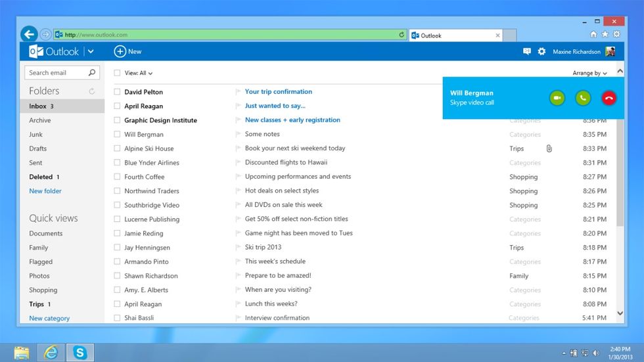The image size is (644, 362).
Task: Toggle the select all messages checkbox
Action: 117,74
